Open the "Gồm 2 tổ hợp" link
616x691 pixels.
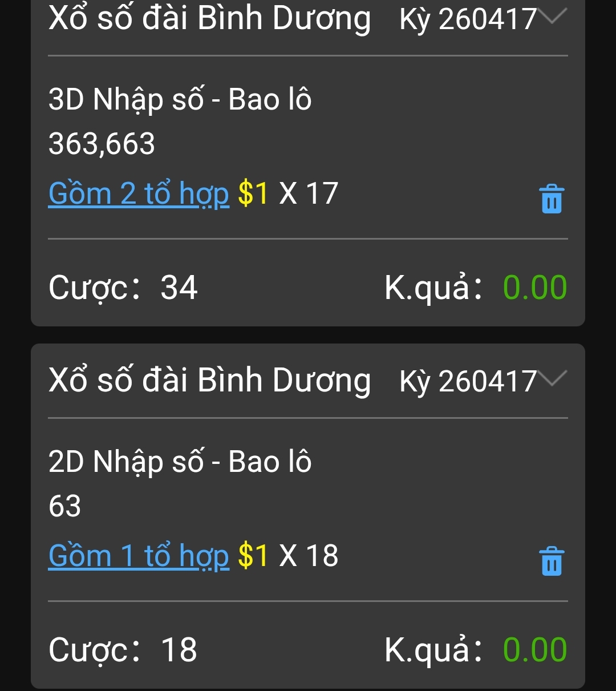click(x=139, y=194)
